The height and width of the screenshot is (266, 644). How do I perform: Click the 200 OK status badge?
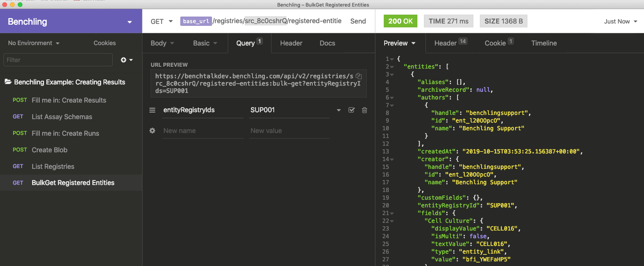(x=400, y=21)
